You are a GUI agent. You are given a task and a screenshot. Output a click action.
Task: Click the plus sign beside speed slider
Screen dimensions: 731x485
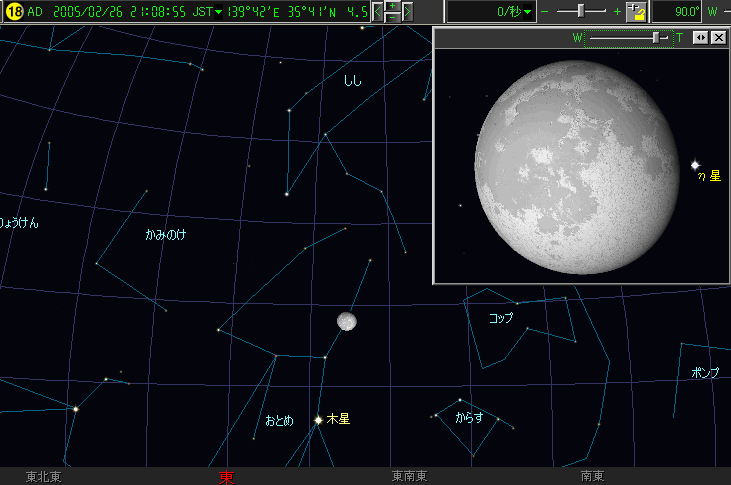[x=617, y=12]
